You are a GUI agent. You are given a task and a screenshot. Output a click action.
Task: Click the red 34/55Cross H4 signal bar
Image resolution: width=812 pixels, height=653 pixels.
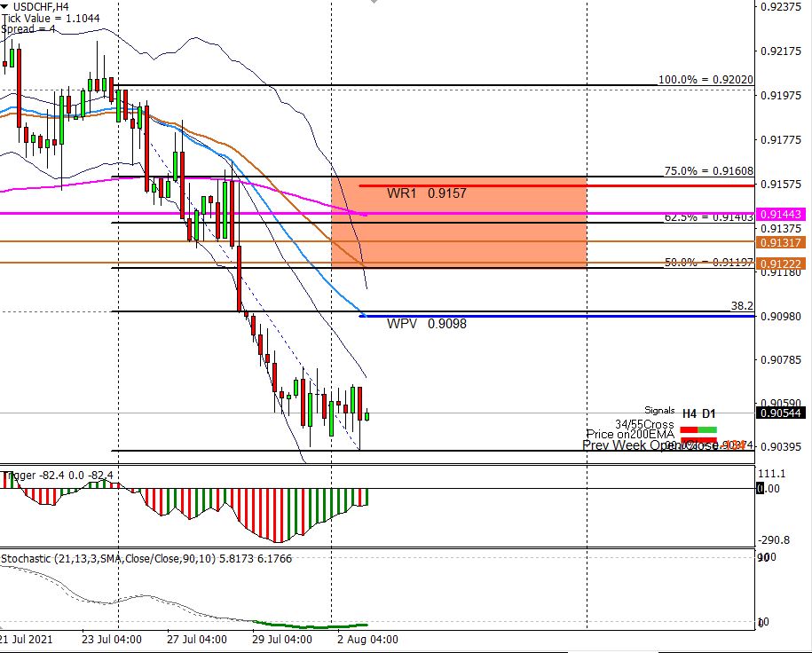click(x=689, y=429)
